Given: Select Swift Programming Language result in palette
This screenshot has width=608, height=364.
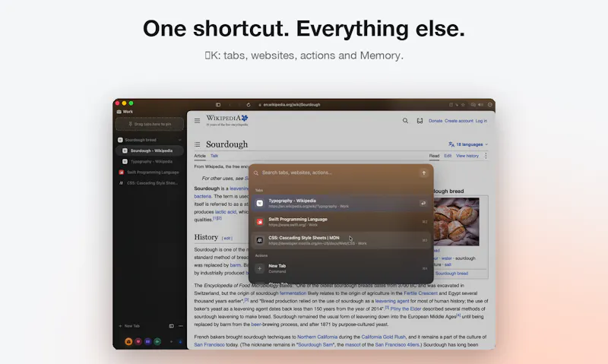Looking at the screenshot, I should coord(340,222).
